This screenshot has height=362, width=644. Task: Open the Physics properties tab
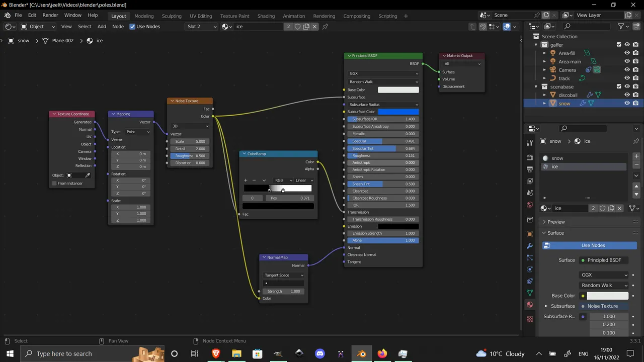pos(530,269)
